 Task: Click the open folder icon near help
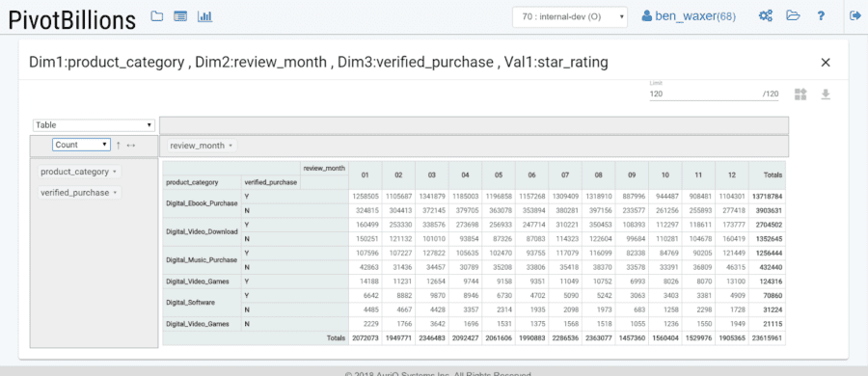click(794, 16)
